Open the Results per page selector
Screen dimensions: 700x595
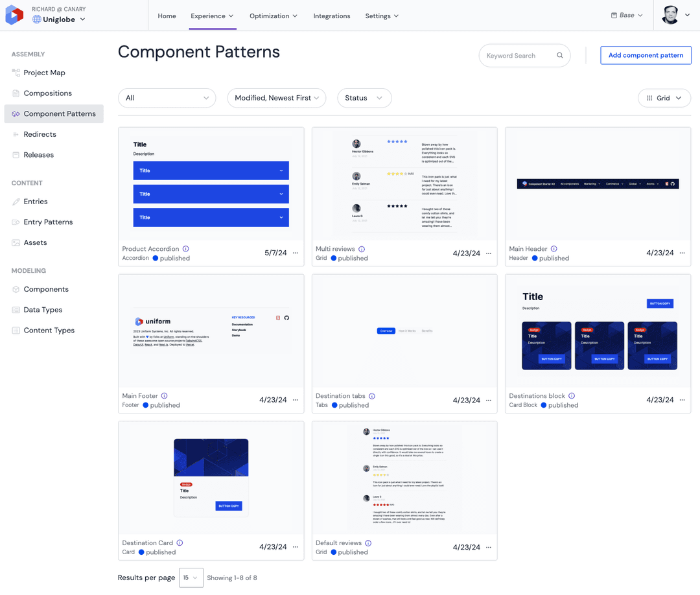[191, 577]
